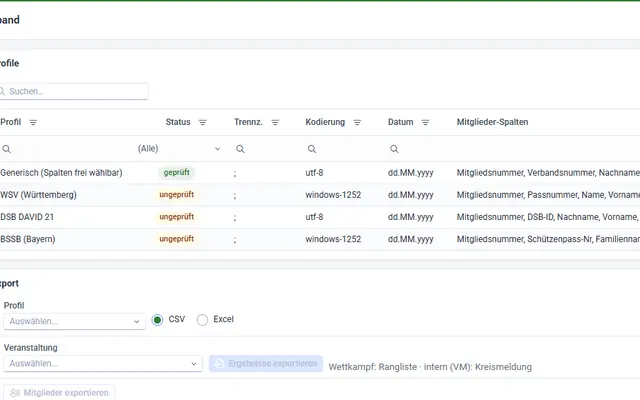
Task: Click the Datum filter input field
Action: point(418,149)
